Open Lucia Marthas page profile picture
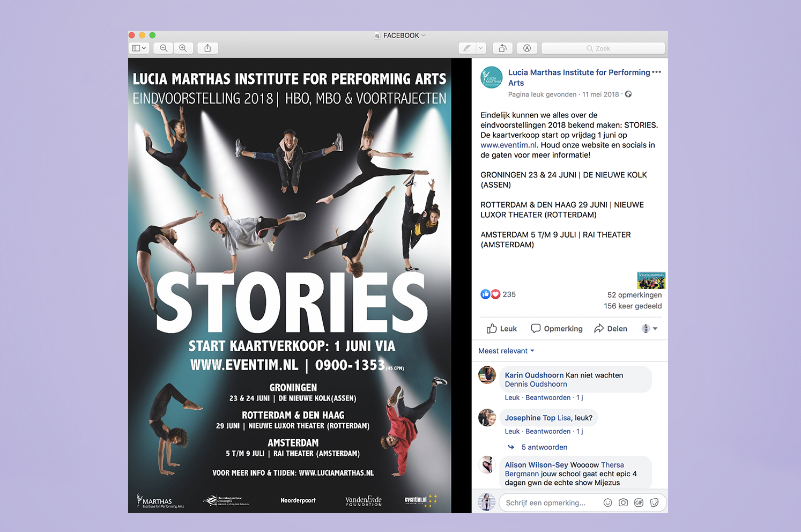801x532 pixels. pos(492,78)
